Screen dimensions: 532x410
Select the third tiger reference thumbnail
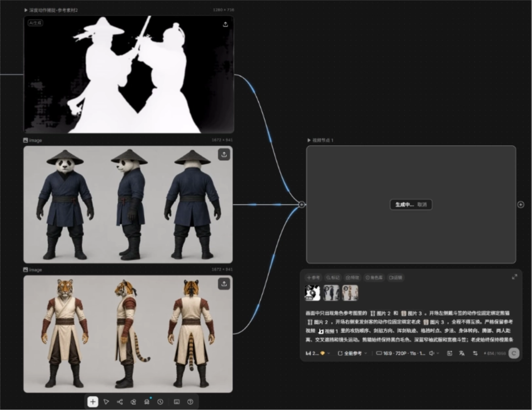point(350,292)
